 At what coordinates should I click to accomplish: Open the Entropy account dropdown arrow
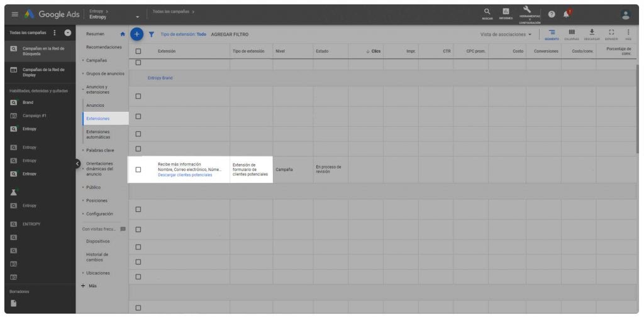point(138,17)
